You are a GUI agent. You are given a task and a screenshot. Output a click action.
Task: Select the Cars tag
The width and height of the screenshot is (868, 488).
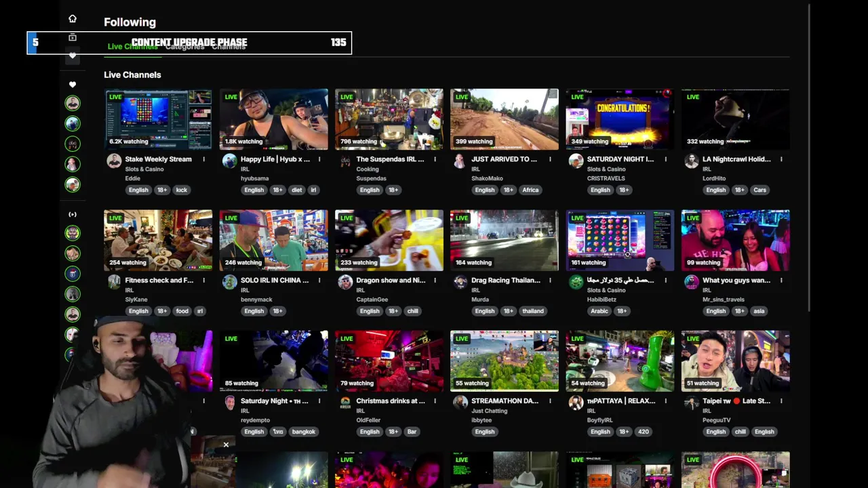pyautogui.click(x=759, y=190)
